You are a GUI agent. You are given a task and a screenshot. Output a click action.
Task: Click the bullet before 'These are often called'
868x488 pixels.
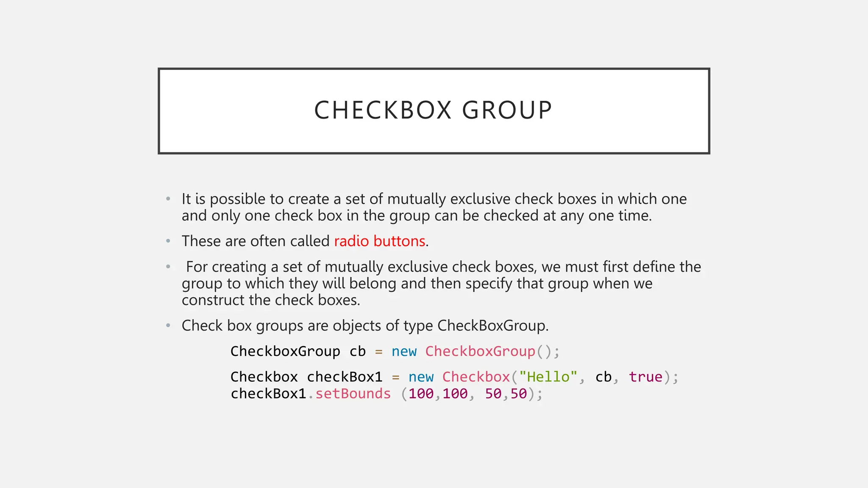168,241
